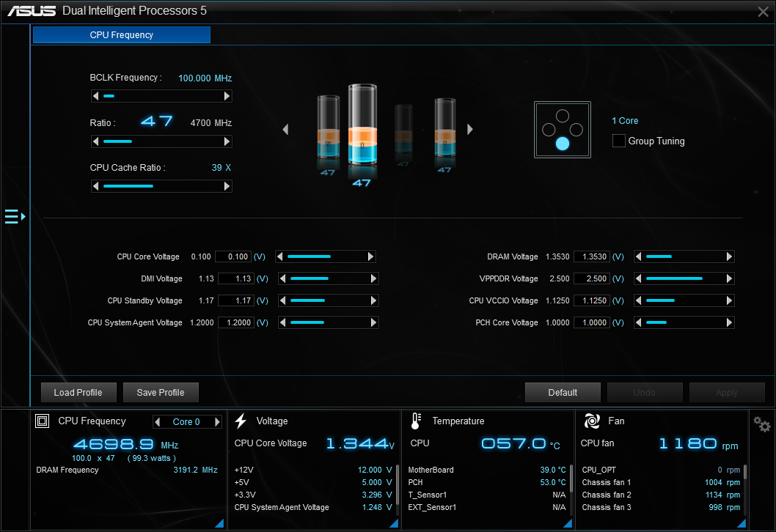Switch to previous core in monitor
776x532 pixels.
coord(158,422)
